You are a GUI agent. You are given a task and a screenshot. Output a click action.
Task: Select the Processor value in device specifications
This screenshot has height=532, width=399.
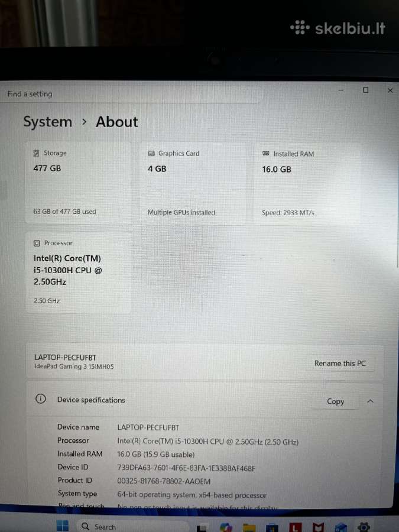coord(207,442)
